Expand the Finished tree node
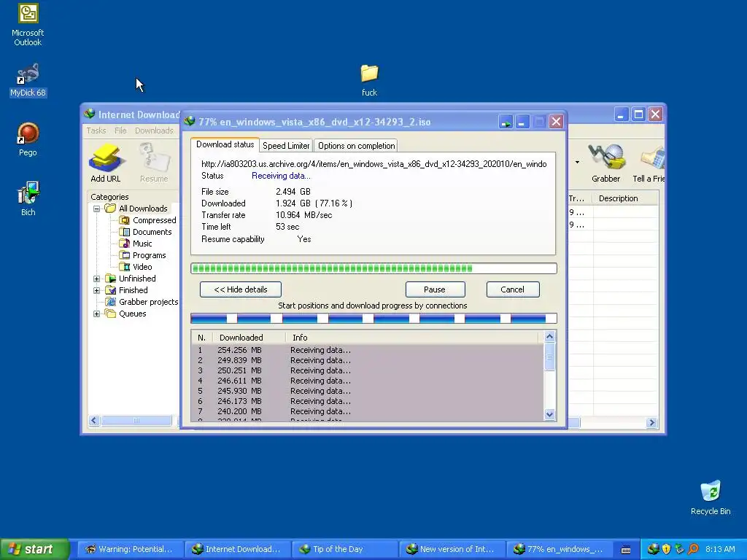The height and width of the screenshot is (560, 747). click(97, 290)
